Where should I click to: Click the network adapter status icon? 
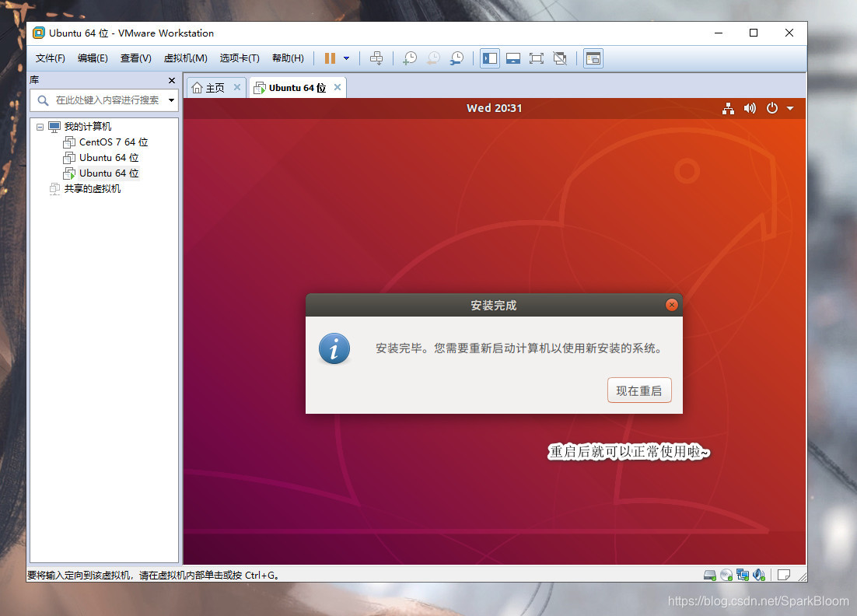coord(742,575)
